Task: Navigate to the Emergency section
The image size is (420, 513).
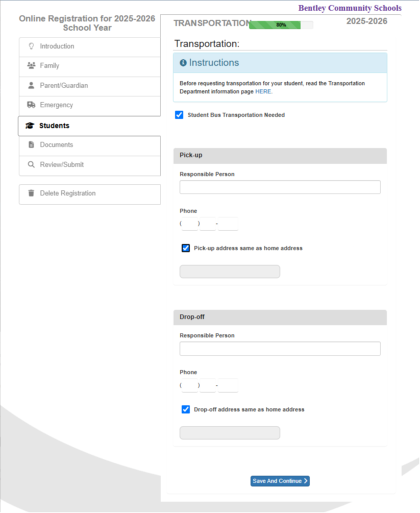Action: (x=90, y=106)
